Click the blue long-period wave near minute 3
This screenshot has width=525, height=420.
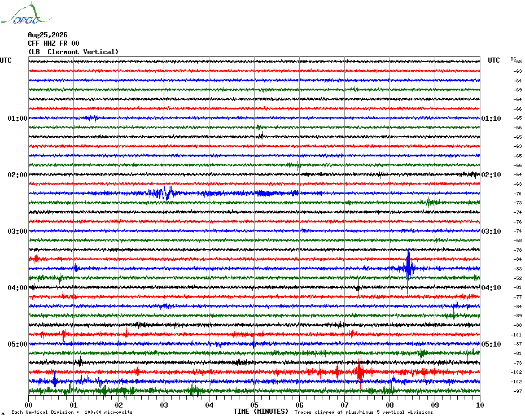165,193
